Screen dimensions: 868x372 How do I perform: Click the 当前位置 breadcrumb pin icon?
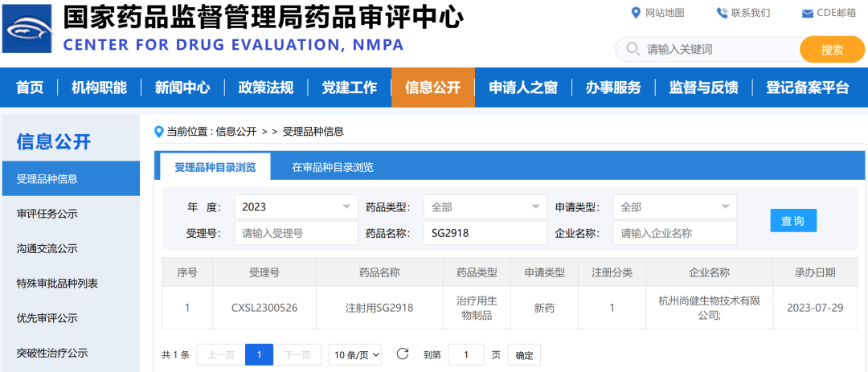159,132
